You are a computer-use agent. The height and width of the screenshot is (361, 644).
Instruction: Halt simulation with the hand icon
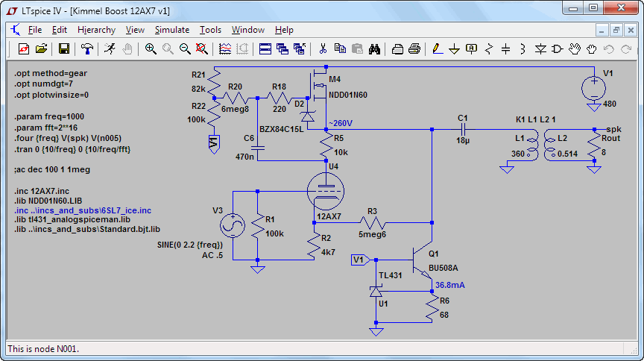[127, 49]
